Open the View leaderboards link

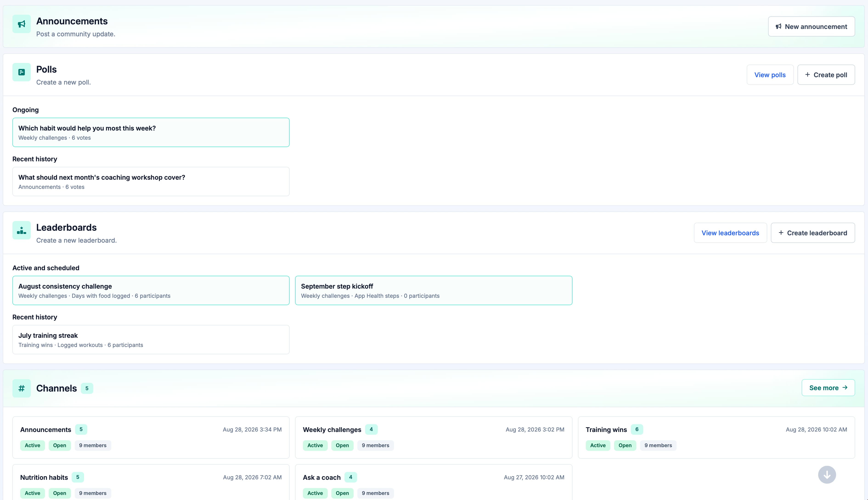pos(730,233)
